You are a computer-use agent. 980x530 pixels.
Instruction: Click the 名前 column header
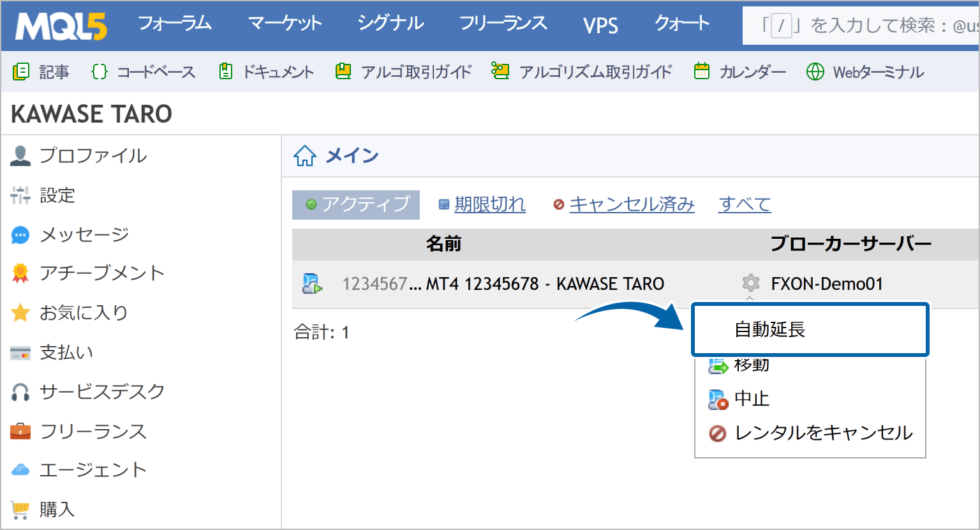click(443, 244)
